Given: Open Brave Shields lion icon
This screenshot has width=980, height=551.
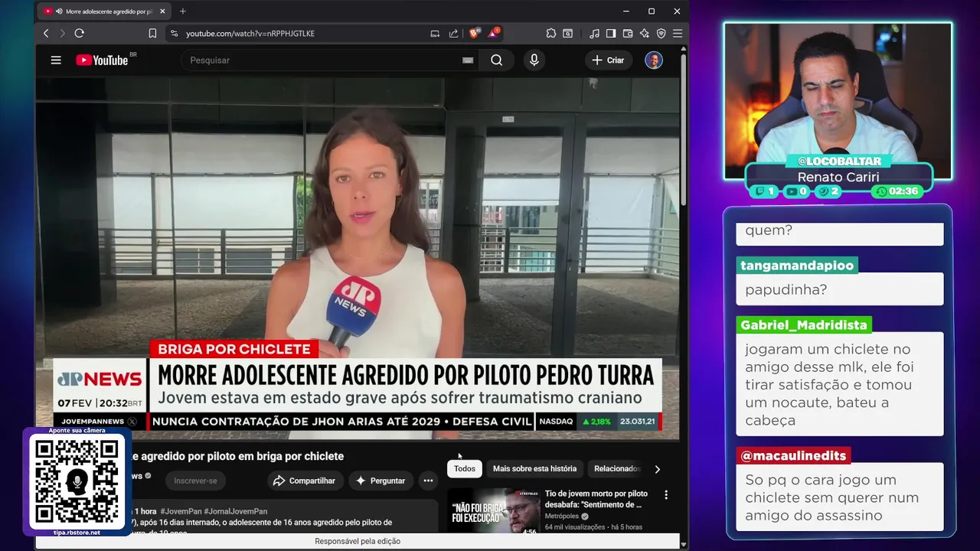Looking at the screenshot, I should click(x=474, y=34).
